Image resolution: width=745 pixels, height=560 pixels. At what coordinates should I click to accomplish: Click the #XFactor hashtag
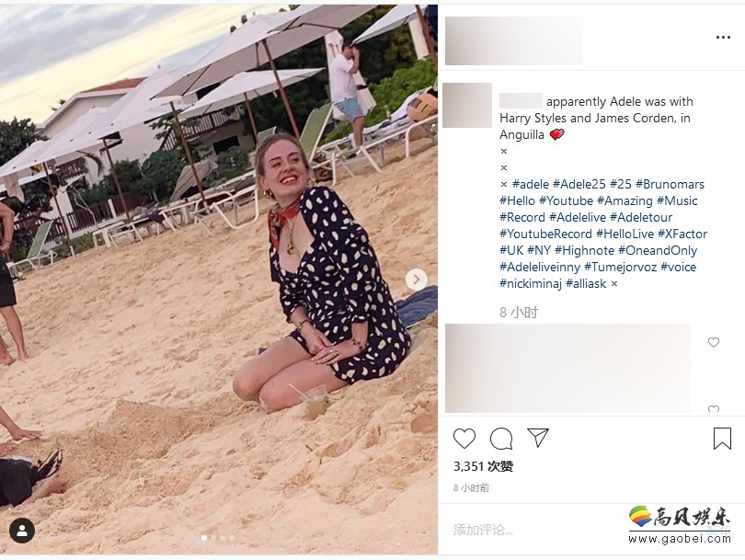click(x=682, y=234)
